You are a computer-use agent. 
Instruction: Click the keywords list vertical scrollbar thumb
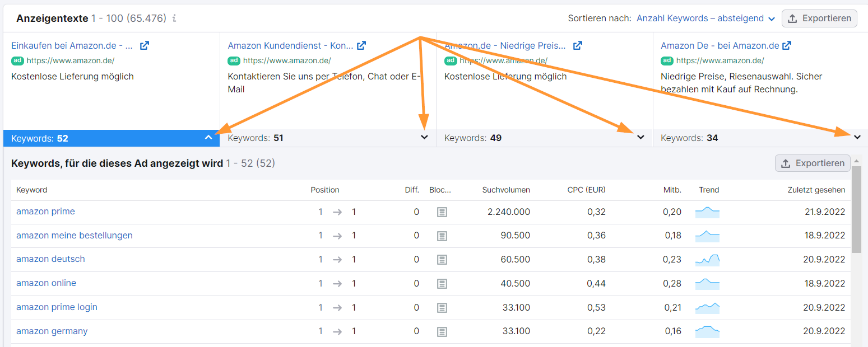(856, 209)
